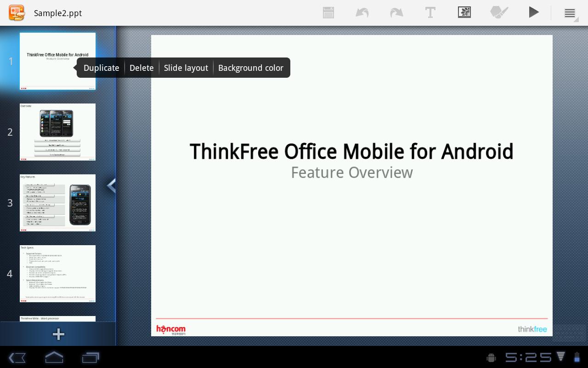Start the slideshow playback
Image resolution: width=588 pixels, height=368 pixels.
(533, 12)
